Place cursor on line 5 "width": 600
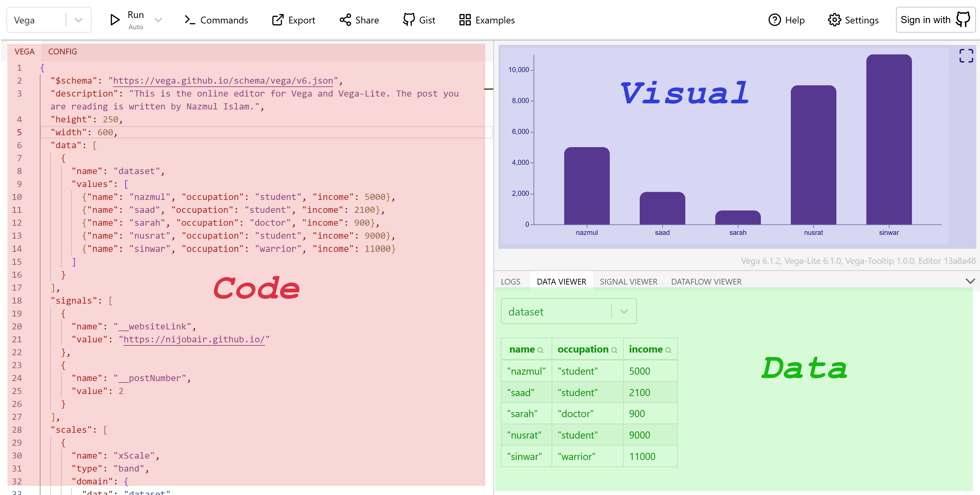 [84, 132]
